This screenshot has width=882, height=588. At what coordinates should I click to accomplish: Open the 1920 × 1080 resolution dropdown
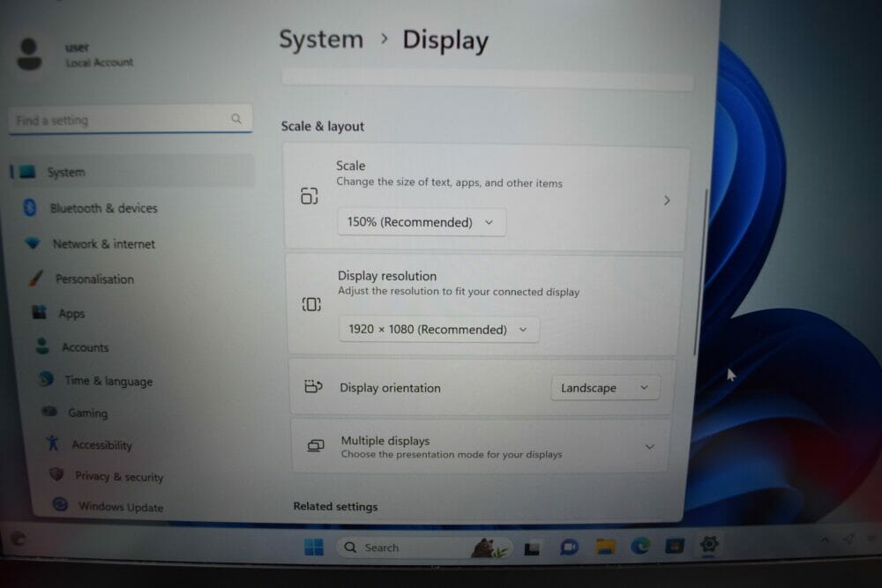click(438, 330)
